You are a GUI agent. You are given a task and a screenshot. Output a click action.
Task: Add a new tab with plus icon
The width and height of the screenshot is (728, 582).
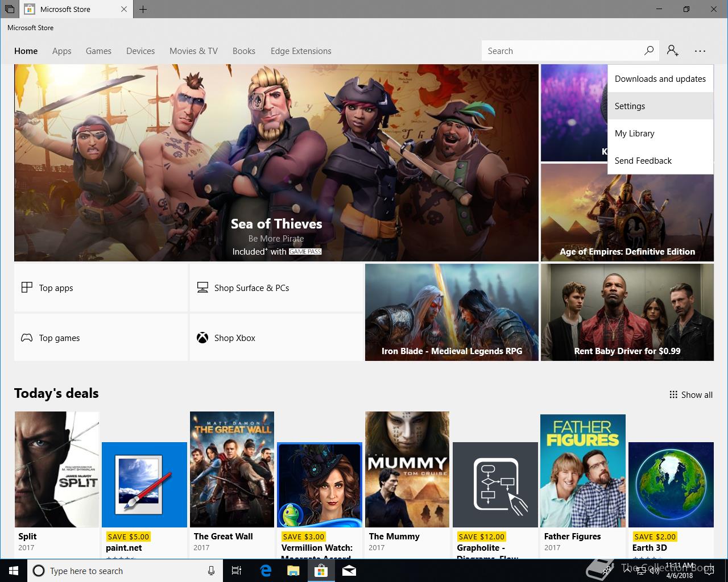pyautogui.click(x=143, y=9)
